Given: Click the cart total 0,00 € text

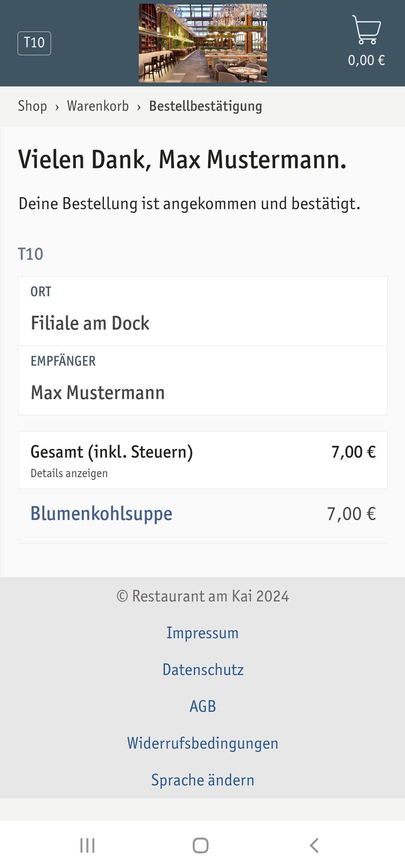Looking at the screenshot, I should (366, 60).
